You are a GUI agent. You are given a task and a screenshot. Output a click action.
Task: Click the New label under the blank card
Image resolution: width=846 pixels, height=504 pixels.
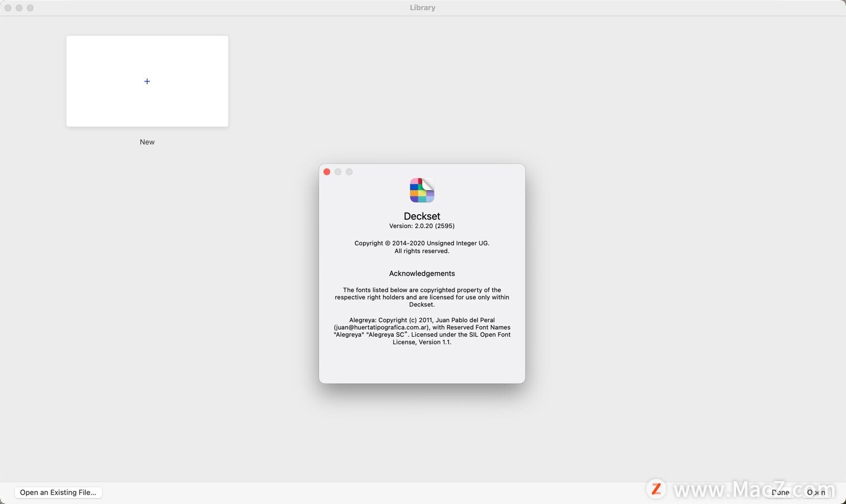(147, 142)
